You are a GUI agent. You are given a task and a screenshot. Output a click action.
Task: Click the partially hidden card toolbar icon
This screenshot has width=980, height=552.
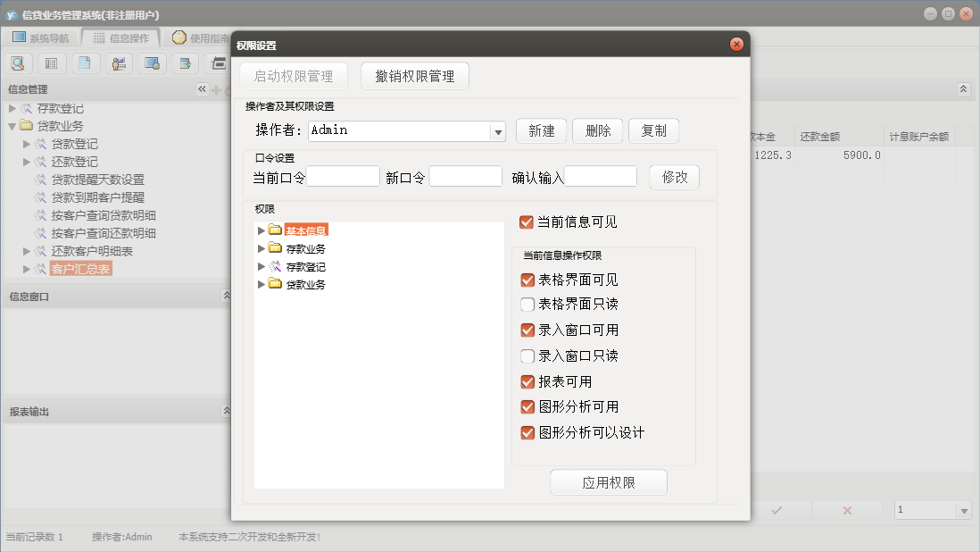tap(219, 63)
